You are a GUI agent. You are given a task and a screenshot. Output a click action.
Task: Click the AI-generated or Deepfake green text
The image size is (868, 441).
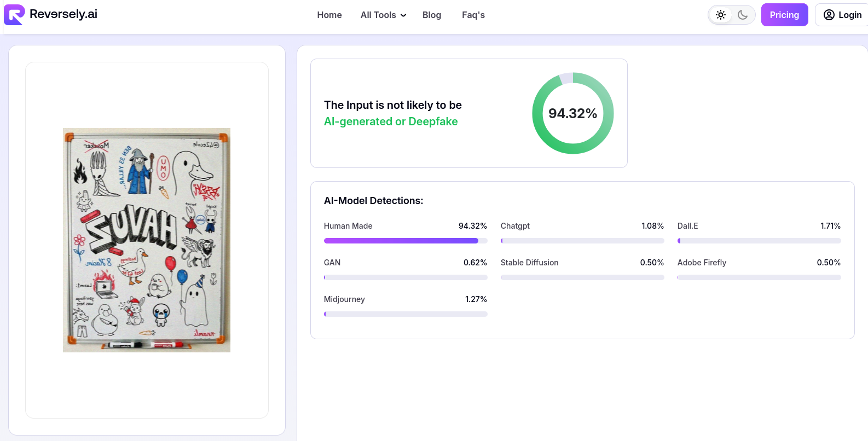(x=391, y=121)
